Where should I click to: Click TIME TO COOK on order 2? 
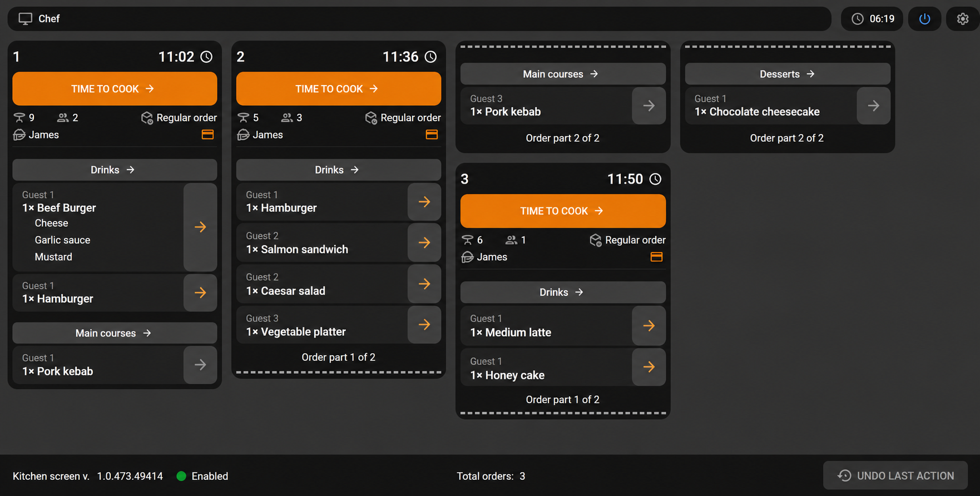(x=339, y=88)
